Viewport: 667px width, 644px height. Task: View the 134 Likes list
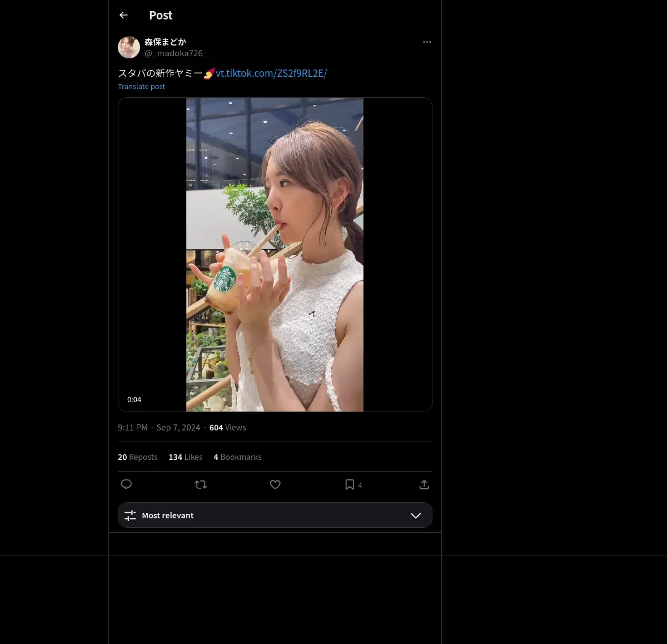[186, 457]
